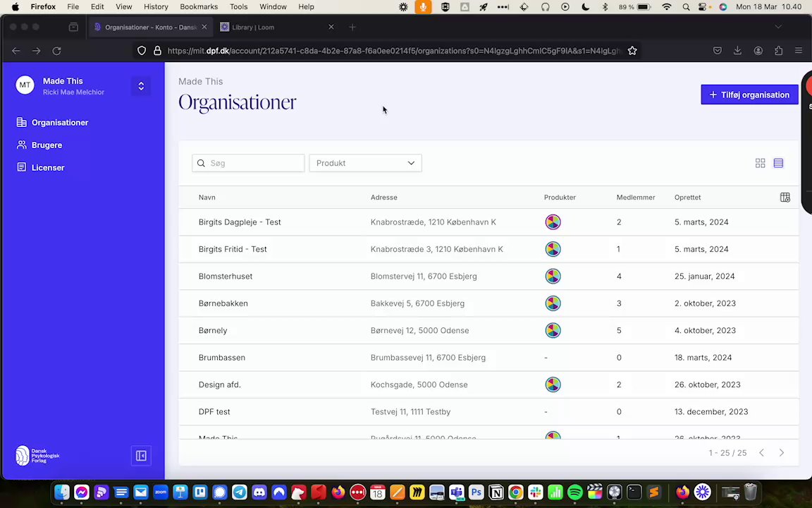812x508 pixels.
Task: Sort by Oprettet column header
Action: pos(687,198)
